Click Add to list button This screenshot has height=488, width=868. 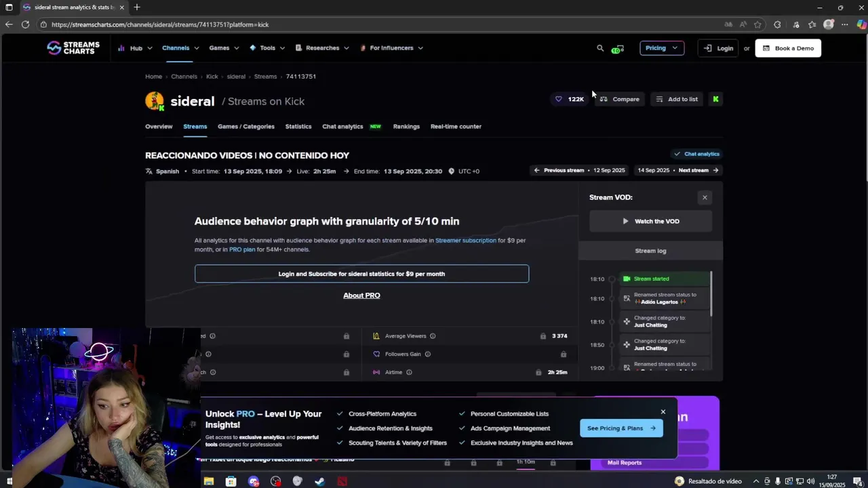pos(676,99)
